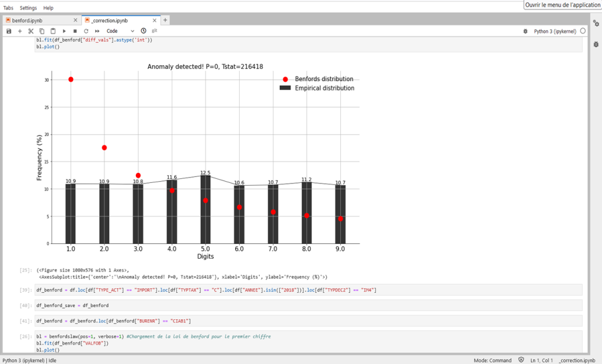602x364 pixels.
Task: Click the [39]: execution prompt
Action: [26, 290]
